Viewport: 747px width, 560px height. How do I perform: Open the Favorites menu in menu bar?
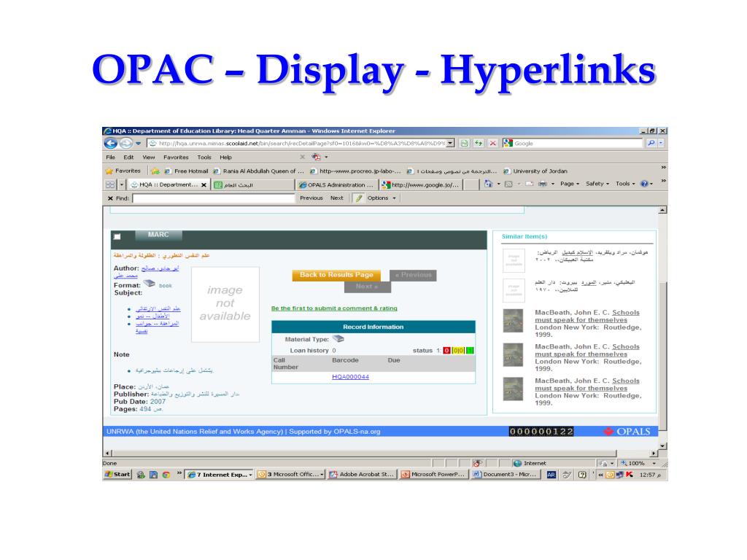click(x=176, y=157)
